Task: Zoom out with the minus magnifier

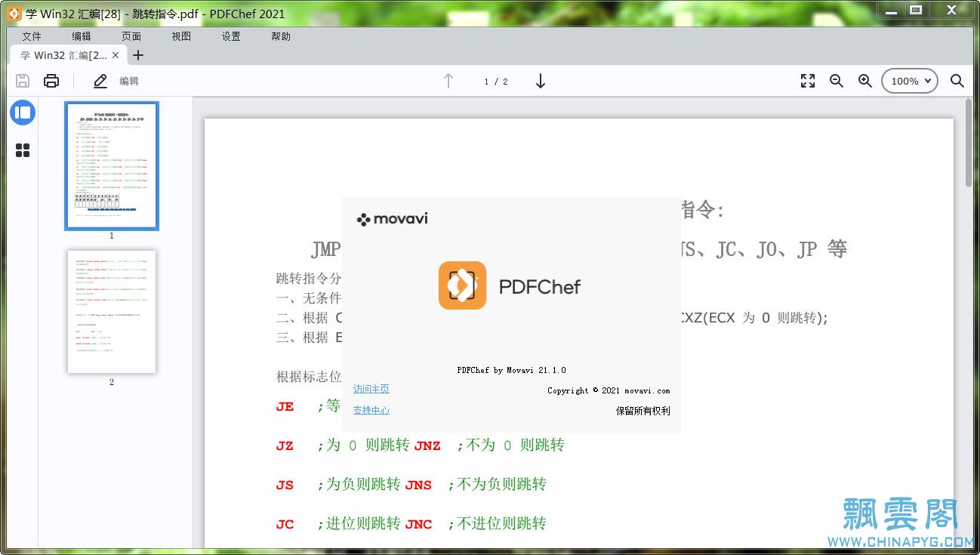Action: click(x=837, y=81)
